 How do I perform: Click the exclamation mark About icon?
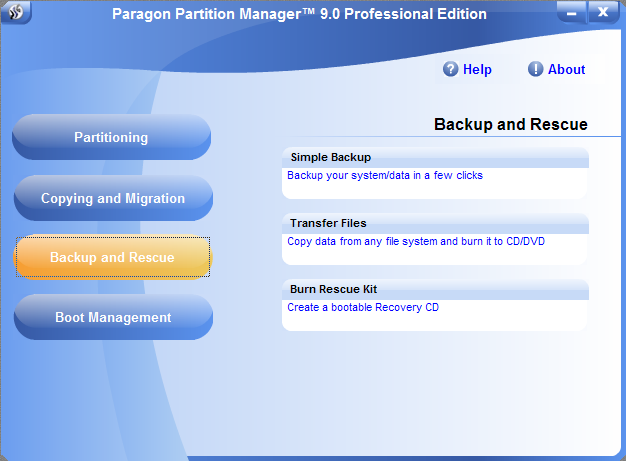pos(536,69)
